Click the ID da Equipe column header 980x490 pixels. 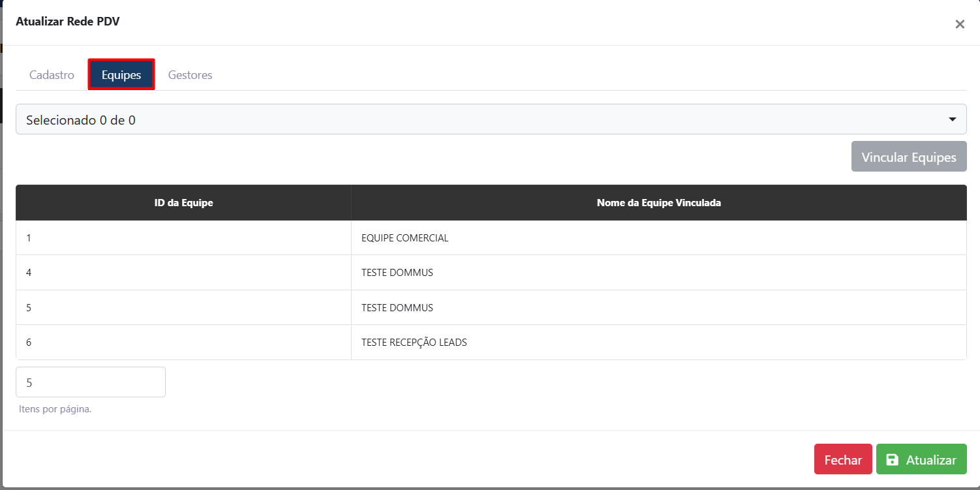pos(183,203)
